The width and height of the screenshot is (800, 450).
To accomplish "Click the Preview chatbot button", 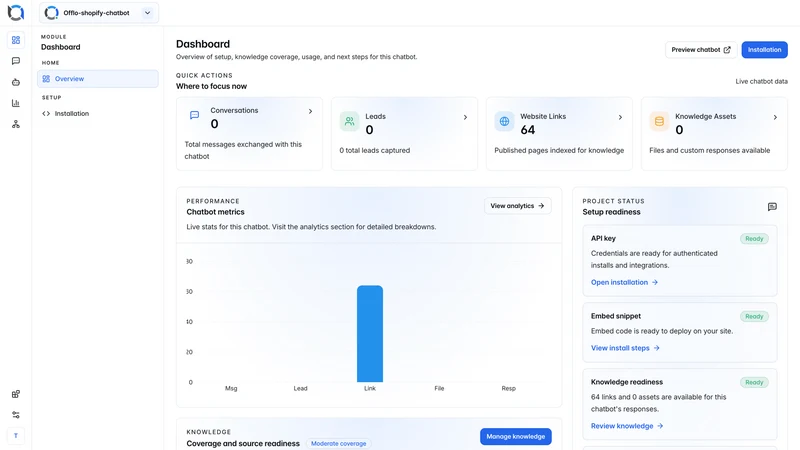I will 701,49.
